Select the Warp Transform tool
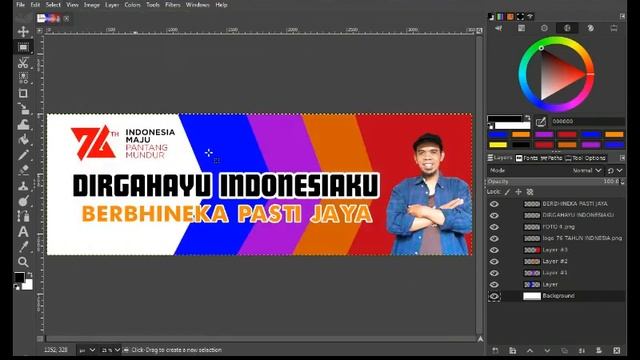This screenshot has height=360, width=640. (23, 124)
